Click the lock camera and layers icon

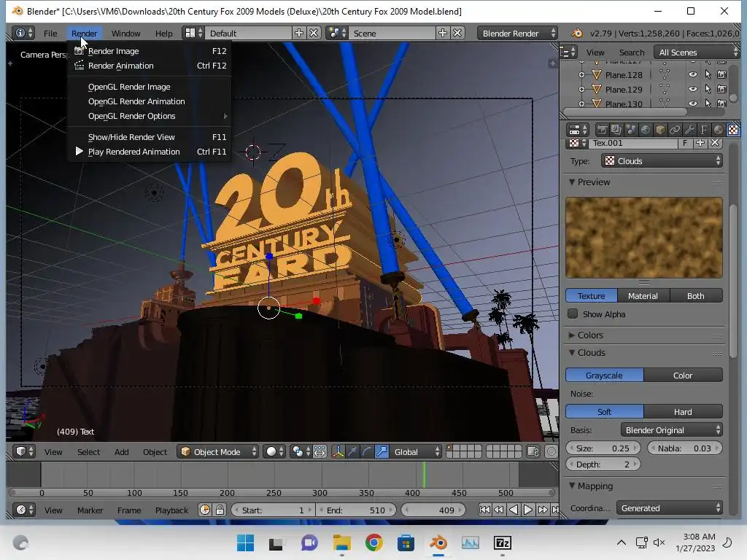click(x=533, y=451)
